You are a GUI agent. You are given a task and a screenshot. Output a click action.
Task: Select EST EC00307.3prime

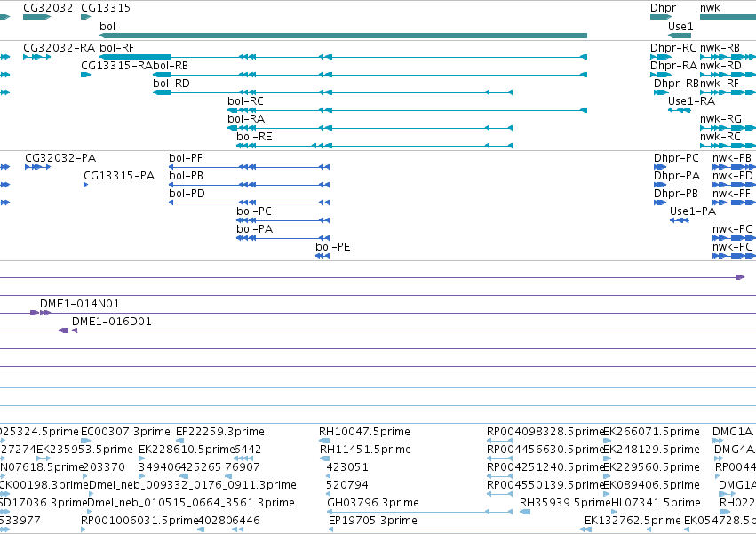tap(86, 441)
